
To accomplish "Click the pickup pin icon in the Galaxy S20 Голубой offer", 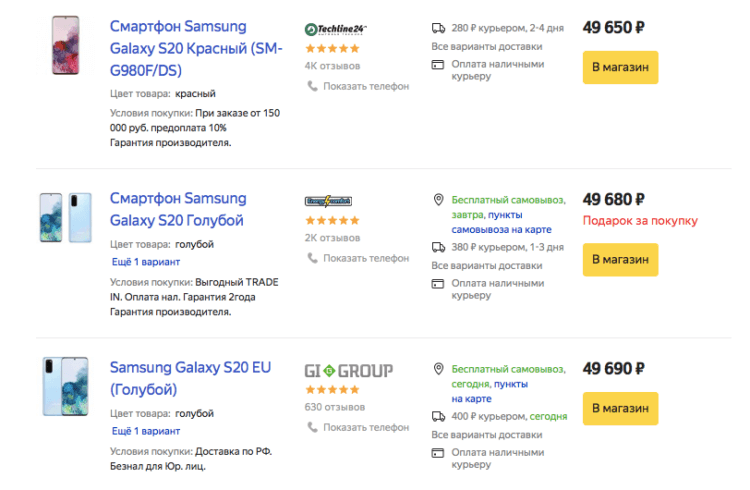I will pos(438,200).
